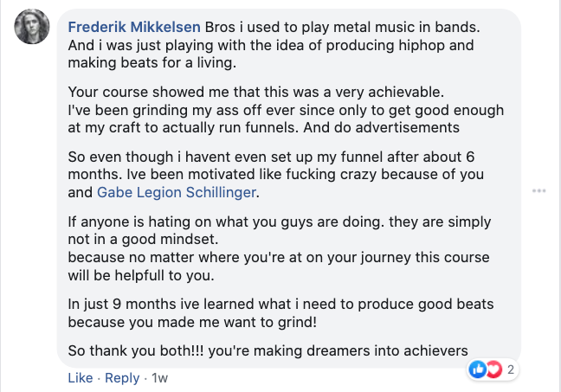
Task: Click the 'So even though i havent' line
Action: pyautogui.click(x=271, y=157)
